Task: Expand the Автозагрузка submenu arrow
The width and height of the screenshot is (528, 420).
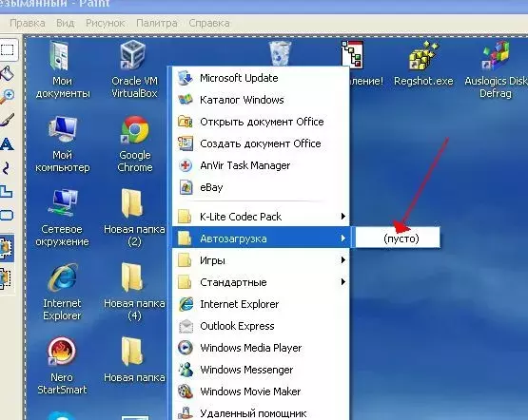Action: point(342,239)
